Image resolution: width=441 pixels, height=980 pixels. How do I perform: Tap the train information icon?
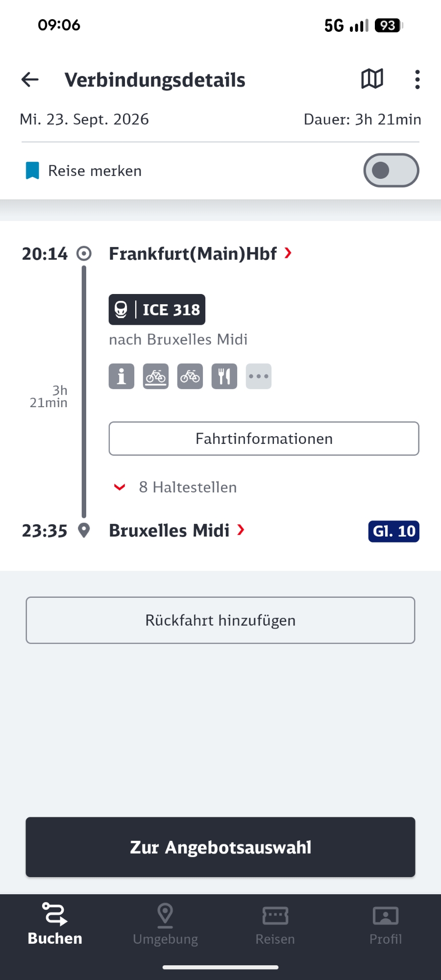click(122, 376)
